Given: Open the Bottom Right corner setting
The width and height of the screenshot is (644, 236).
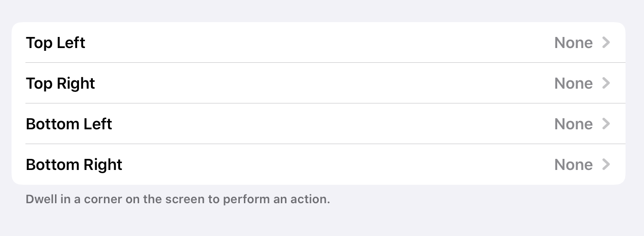Looking at the screenshot, I should point(318,164).
